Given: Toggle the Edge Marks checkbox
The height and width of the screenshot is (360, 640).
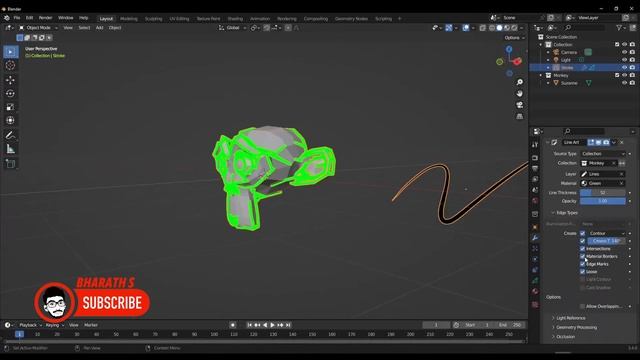Looking at the screenshot, I should coord(582,264).
